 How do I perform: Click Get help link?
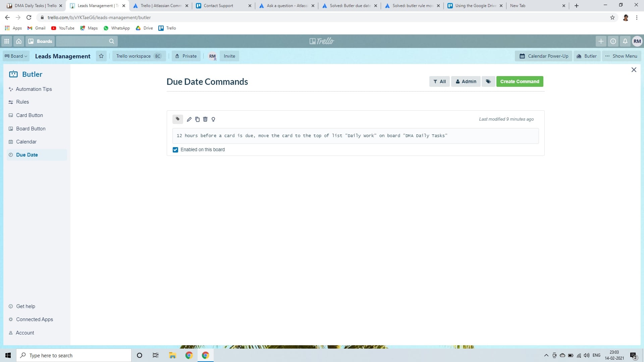[25, 306]
